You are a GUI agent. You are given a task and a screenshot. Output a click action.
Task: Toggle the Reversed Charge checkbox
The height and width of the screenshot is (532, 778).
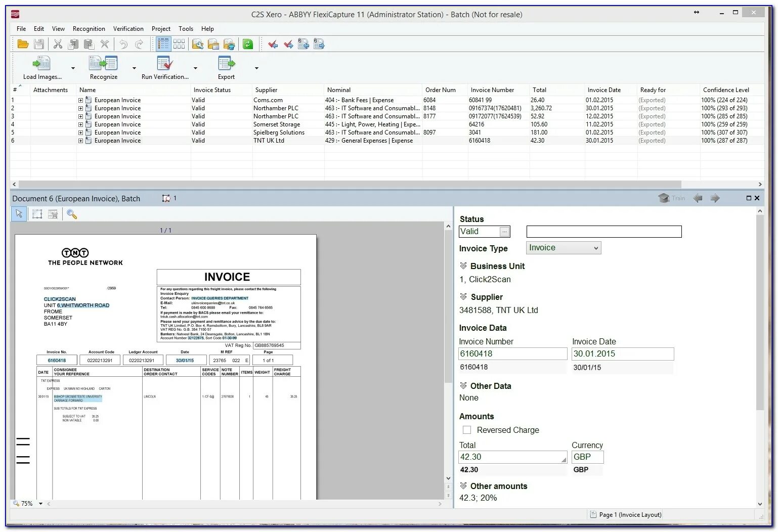click(467, 430)
